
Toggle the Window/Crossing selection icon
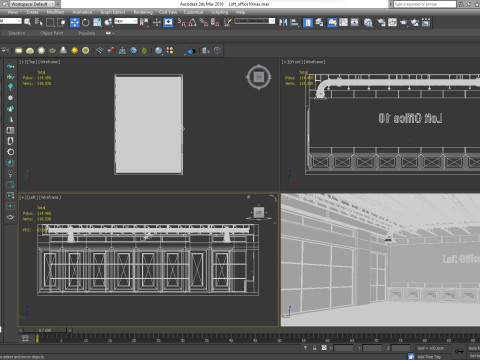(x=61, y=22)
